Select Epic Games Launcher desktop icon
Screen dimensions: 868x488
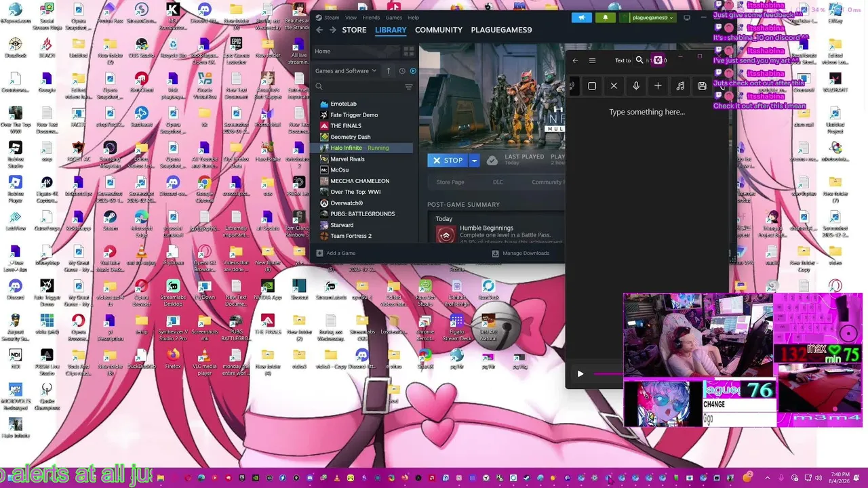(236, 50)
